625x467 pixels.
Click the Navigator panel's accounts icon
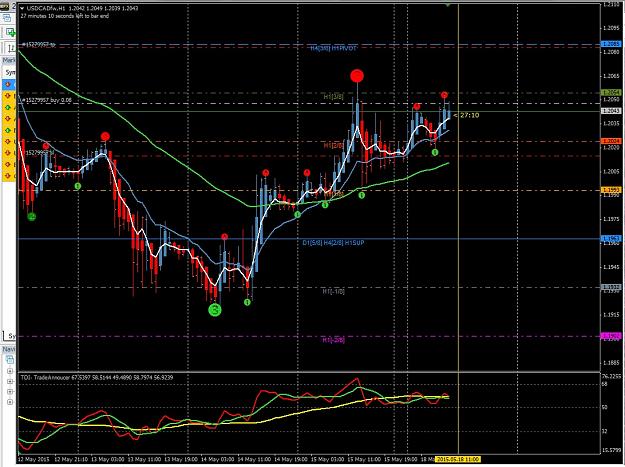click(x=10, y=360)
